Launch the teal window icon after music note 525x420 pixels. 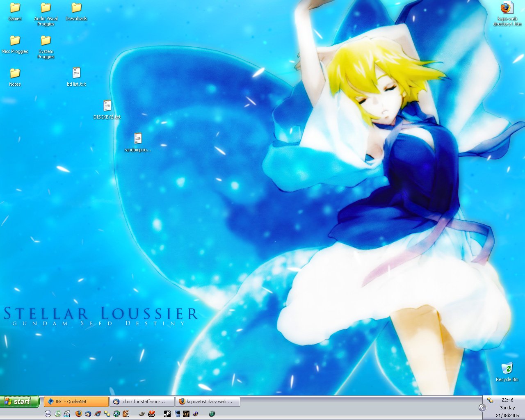(67, 414)
